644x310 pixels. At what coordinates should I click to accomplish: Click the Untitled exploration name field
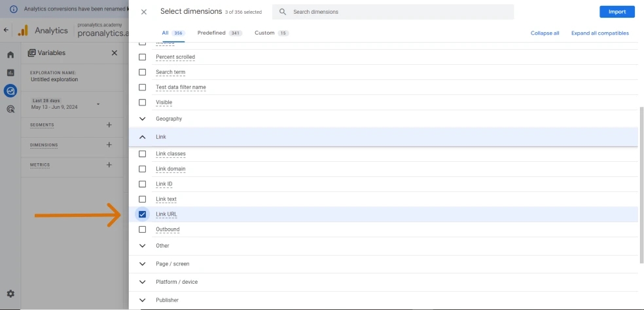(x=54, y=79)
